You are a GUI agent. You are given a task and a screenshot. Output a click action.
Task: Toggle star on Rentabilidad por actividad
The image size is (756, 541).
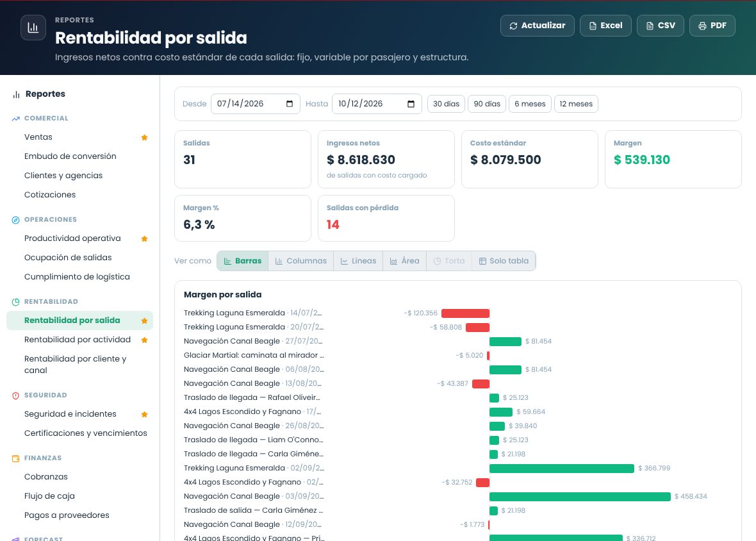pos(144,340)
